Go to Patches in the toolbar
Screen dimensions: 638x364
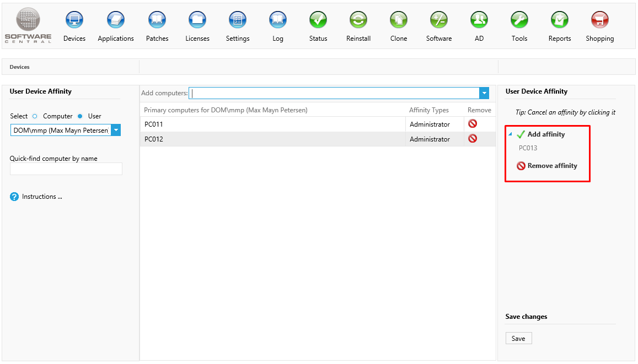pos(157,20)
